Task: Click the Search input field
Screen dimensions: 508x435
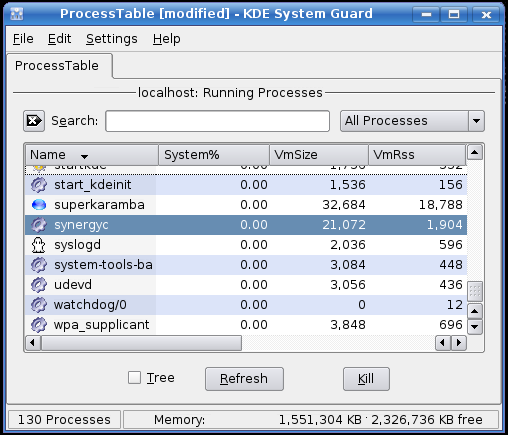Action: pyautogui.click(x=218, y=121)
